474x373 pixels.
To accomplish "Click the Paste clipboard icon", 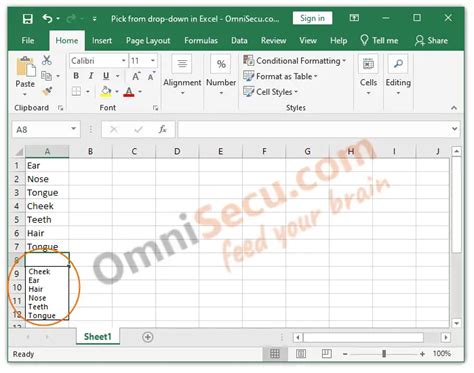I will tap(25, 66).
